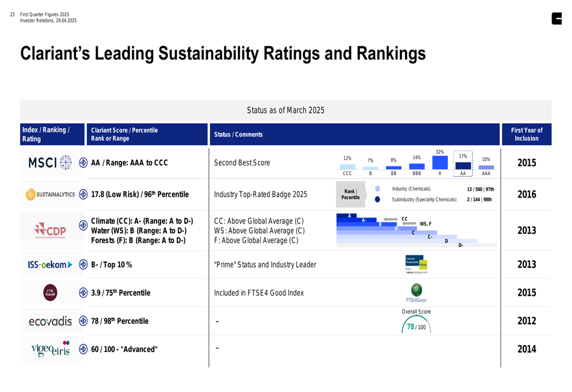Click "Investor Relations, 29.04.2025" text
This screenshot has width=572, height=392.
coord(48,21)
